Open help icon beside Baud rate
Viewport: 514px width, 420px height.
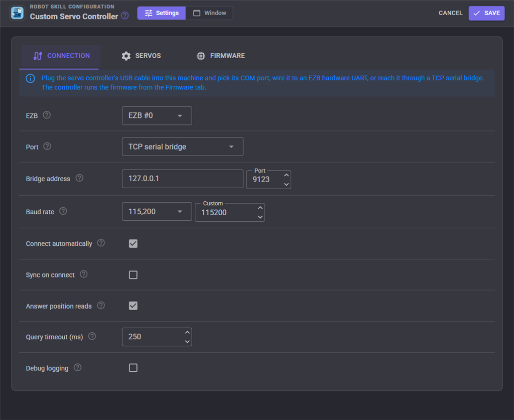tap(63, 211)
